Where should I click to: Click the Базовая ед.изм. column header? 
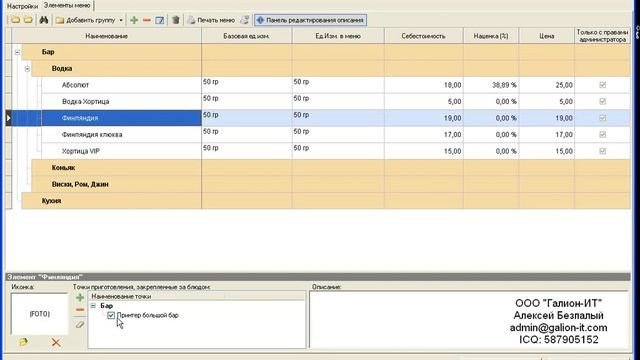[x=247, y=36]
